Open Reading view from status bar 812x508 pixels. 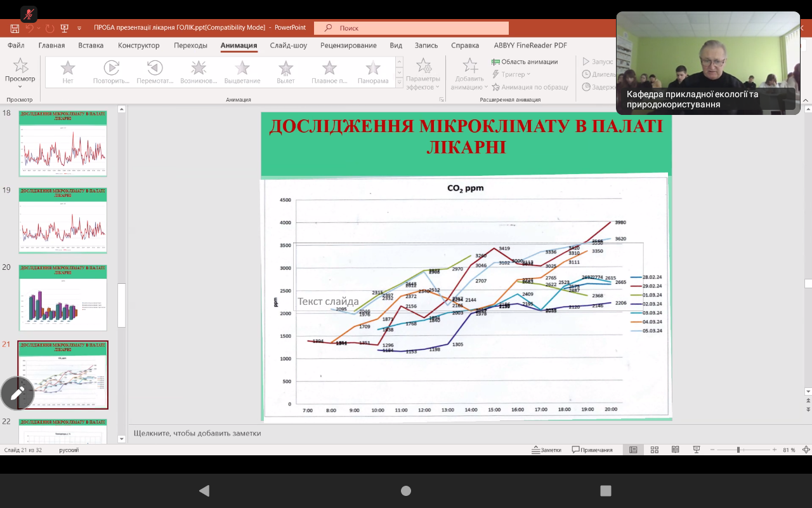click(x=675, y=450)
